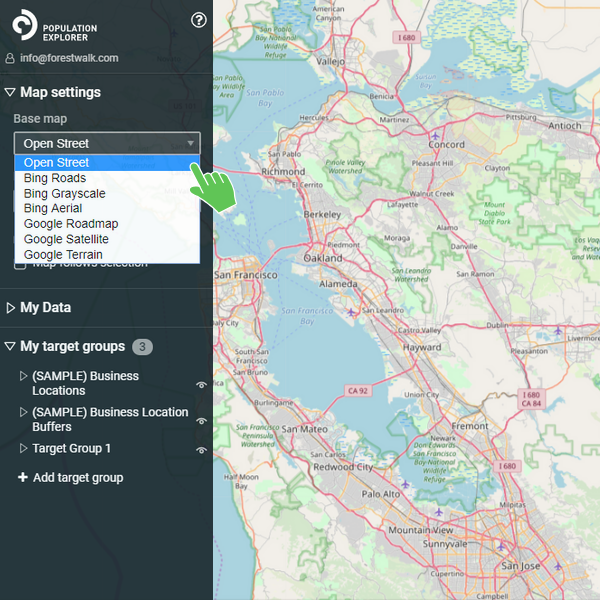This screenshot has height=600, width=600.
Task: Select (SAMPLE) Business Location Buffers label
Action: pyautogui.click(x=110, y=419)
